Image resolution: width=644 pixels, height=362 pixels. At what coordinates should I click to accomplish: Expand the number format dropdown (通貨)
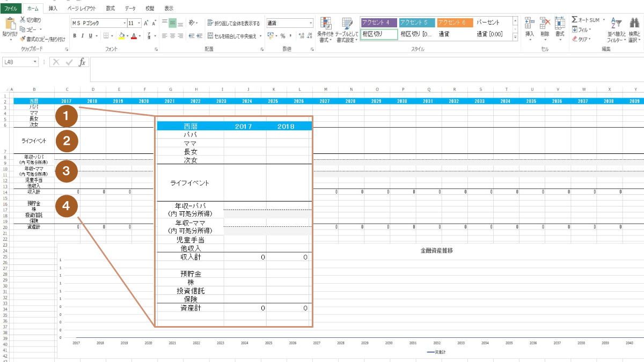[x=311, y=23]
